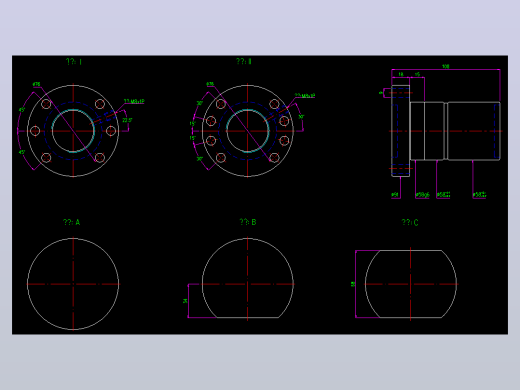Click the '??: C' section label
This screenshot has height=390, width=520.
410,222
